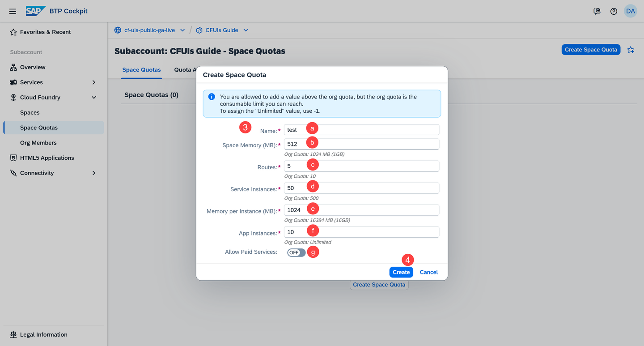The image size is (644, 346).
Task: Expand the Services submenu chevron
Action: 94,82
